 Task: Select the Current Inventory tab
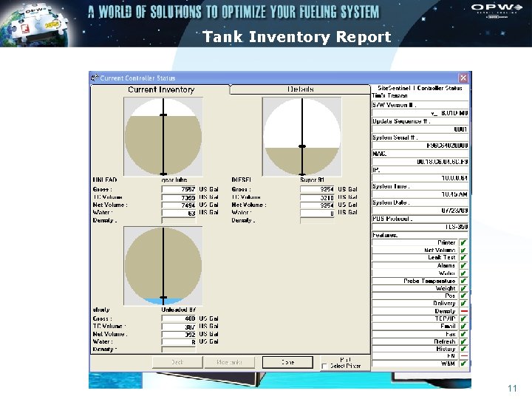[161, 89]
